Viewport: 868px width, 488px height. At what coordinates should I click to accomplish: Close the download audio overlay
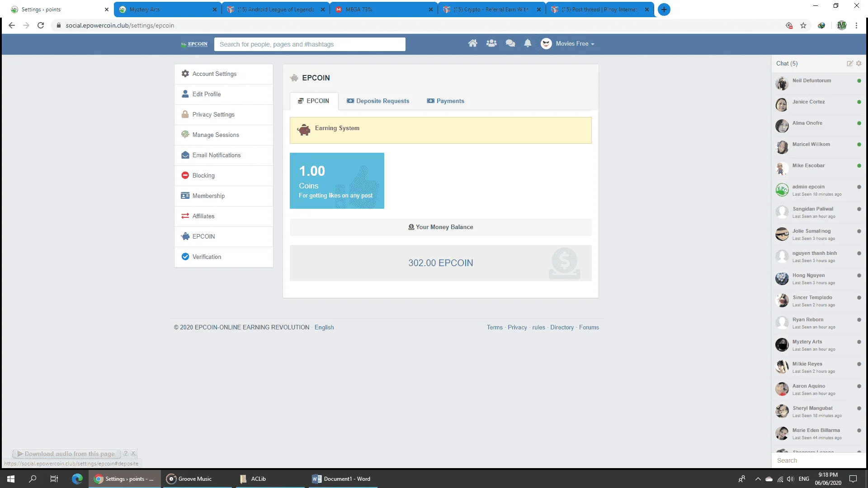pyautogui.click(x=133, y=453)
